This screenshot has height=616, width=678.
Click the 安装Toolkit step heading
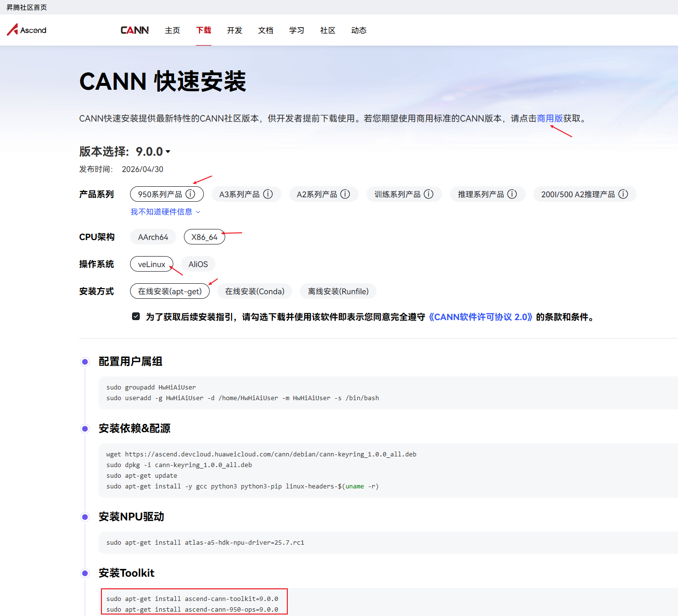pos(126,573)
